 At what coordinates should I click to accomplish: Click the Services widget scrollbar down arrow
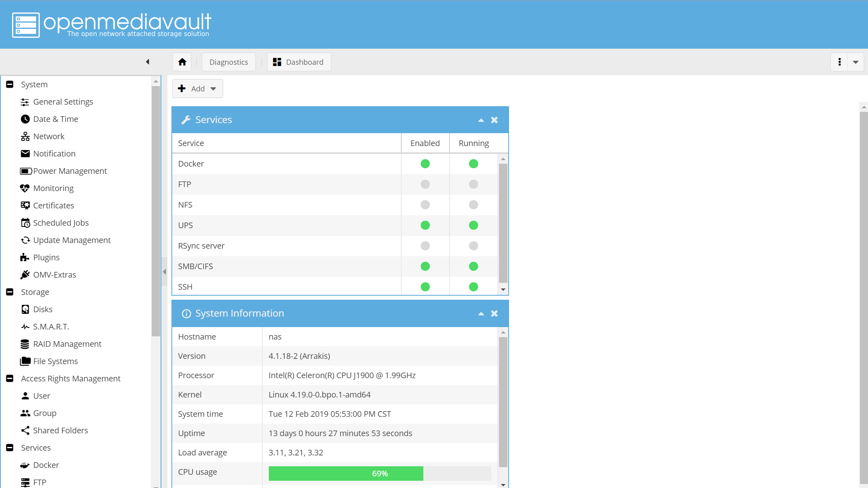pos(503,290)
